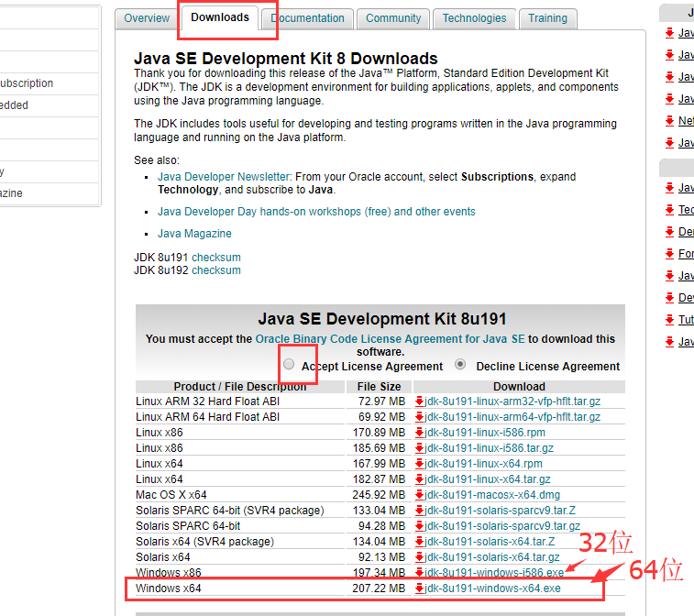
Task: Click download arrow icon for solaris-sparcv9.tar.gz
Action: pyautogui.click(x=419, y=526)
